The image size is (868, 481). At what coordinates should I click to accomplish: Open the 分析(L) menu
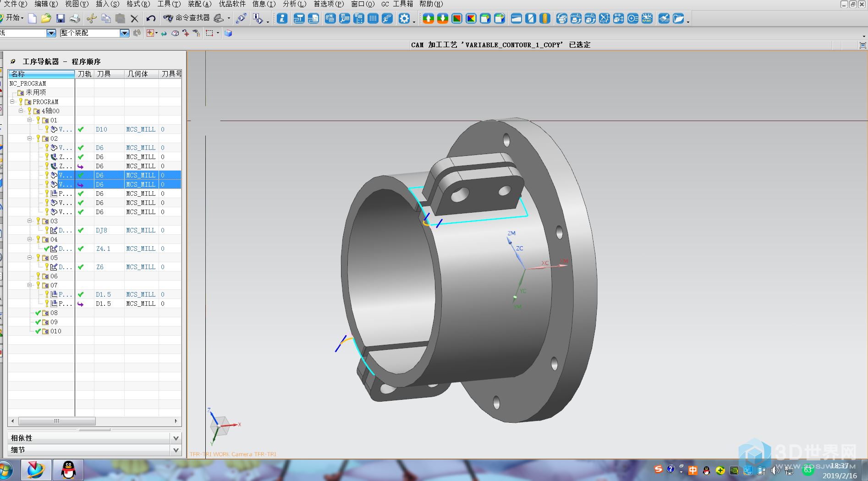pos(294,4)
